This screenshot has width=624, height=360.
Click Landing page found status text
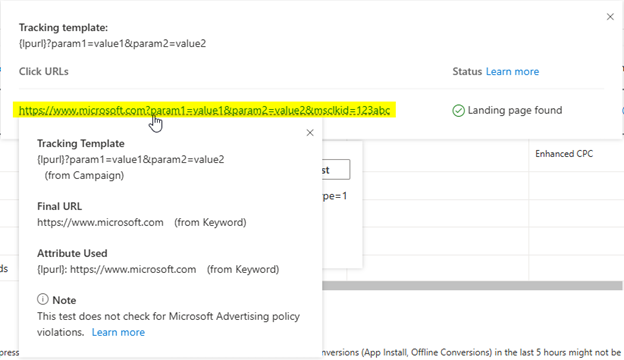point(515,110)
